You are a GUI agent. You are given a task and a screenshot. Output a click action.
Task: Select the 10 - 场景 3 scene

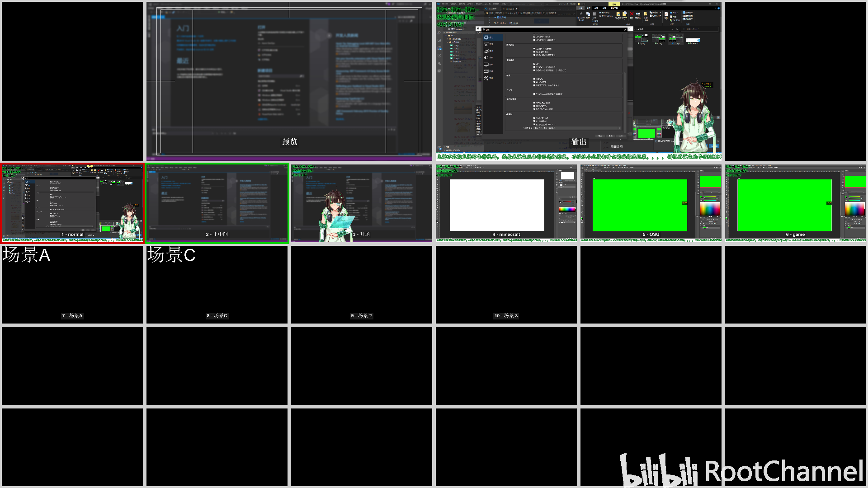tap(506, 285)
